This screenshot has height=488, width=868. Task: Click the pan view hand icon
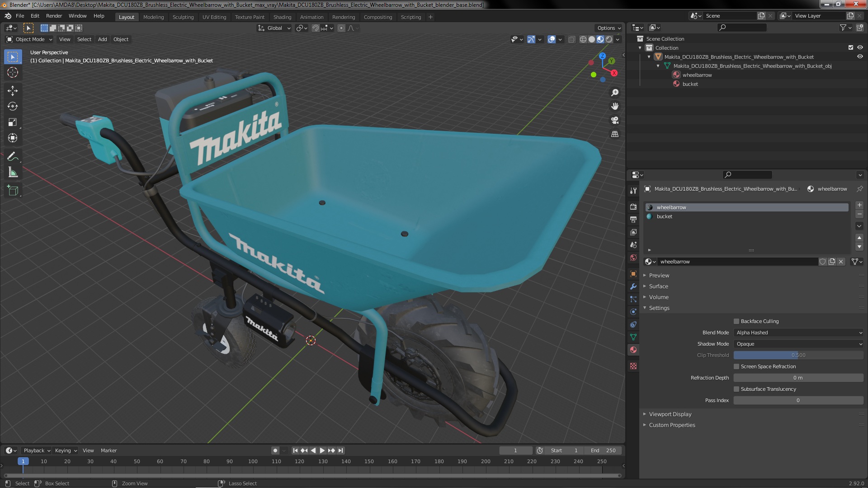point(615,106)
